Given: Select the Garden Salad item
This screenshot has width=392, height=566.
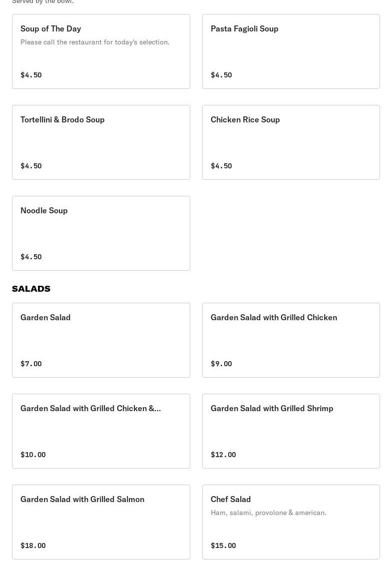Looking at the screenshot, I should pyautogui.click(x=101, y=340).
